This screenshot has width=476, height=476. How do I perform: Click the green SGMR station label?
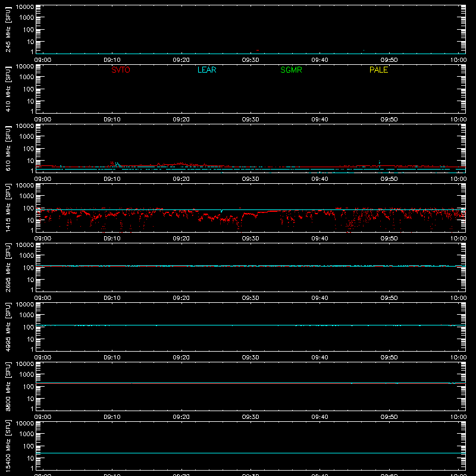[291, 70]
